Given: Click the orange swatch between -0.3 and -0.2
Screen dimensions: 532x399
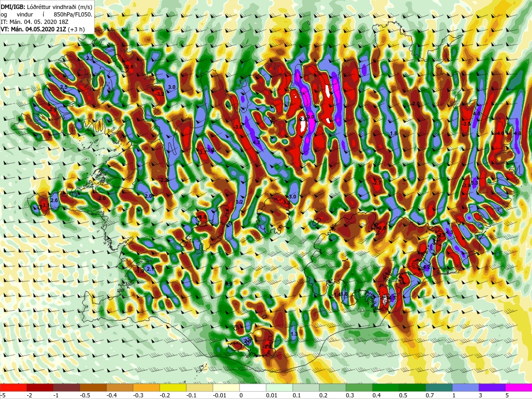Looking at the screenshot, I should 146,387.
